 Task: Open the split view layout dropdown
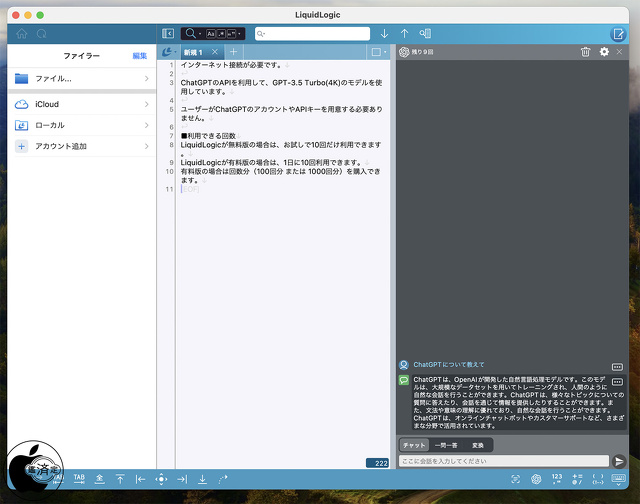379,52
